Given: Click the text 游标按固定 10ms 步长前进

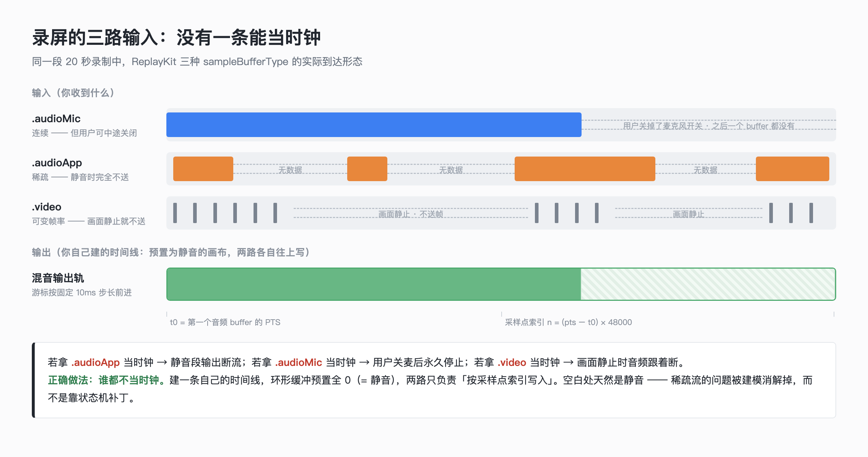Looking at the screenshot, I should click(x=82, y=292).
